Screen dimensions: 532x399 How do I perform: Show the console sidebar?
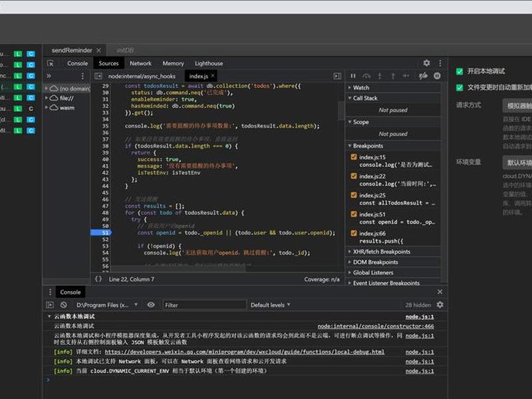click(50, 305)
